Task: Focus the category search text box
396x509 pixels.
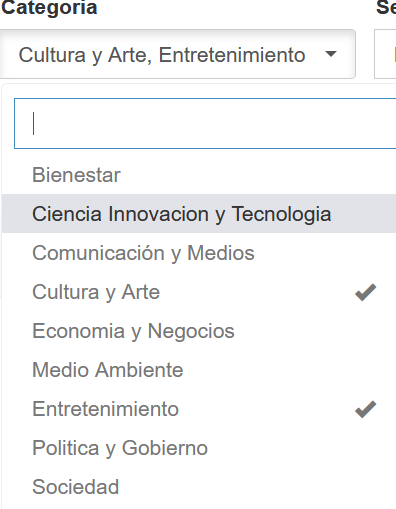Action: (x=205, y=123)
